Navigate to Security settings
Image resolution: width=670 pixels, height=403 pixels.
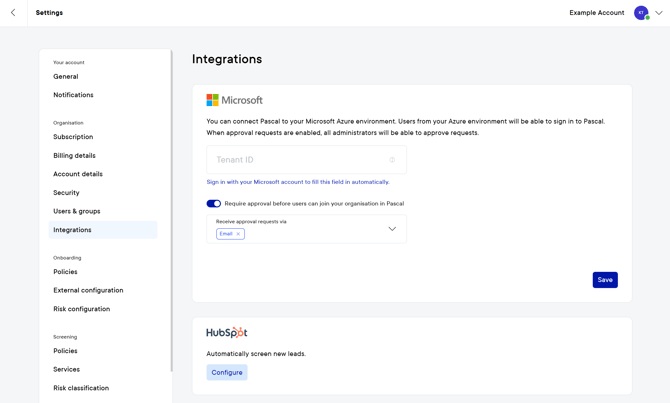click(x=67, y=193)
